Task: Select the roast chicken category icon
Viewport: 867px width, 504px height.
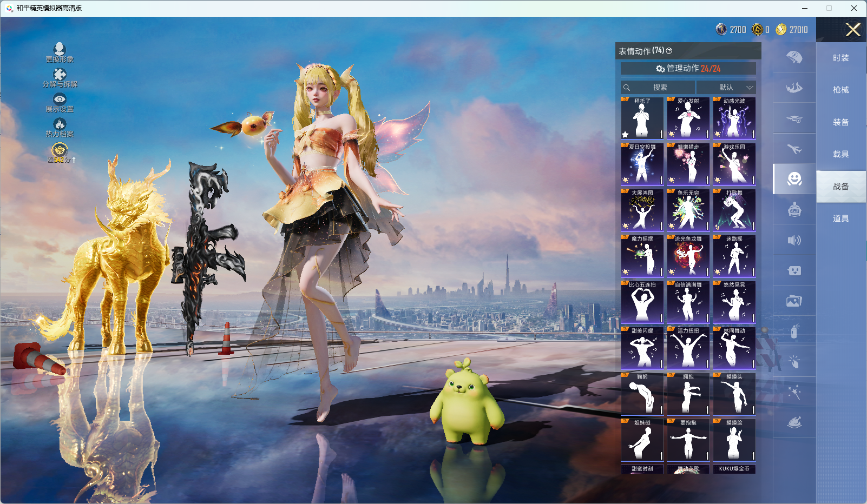Action: pyautogui.click(x=794, y=422)
